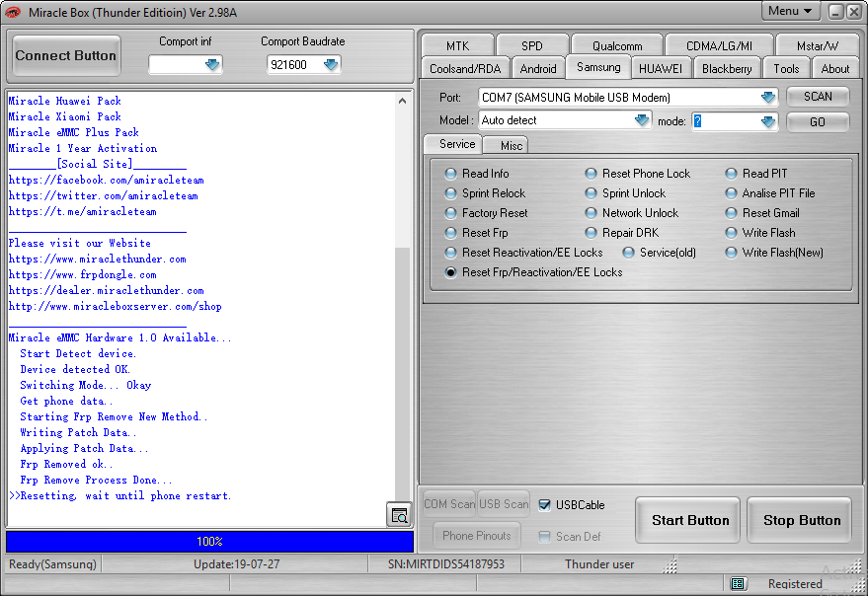868x596 pixels.
Task: Select the Write Flash radio button
Action: [732, 233]
